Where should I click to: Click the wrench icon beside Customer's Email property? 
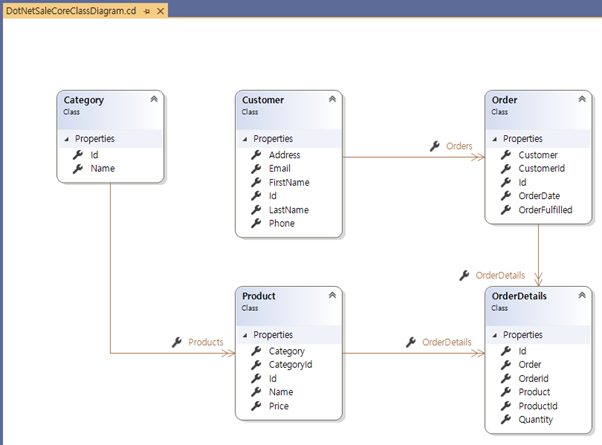(256, 169)
